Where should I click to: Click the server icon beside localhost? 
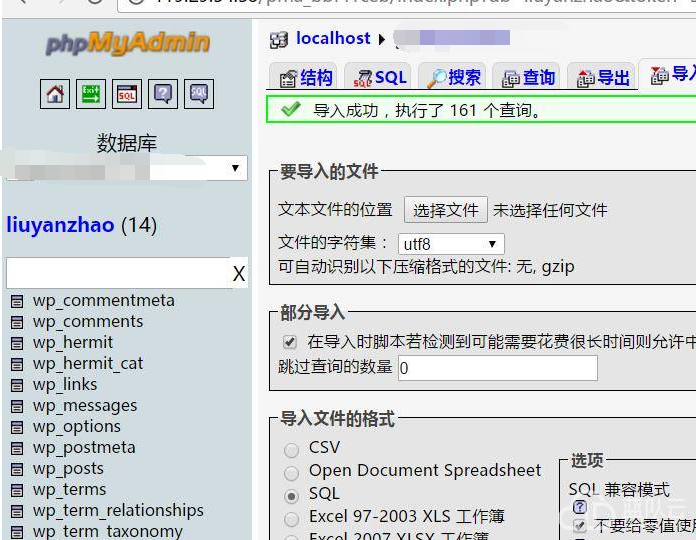(279, 40)
